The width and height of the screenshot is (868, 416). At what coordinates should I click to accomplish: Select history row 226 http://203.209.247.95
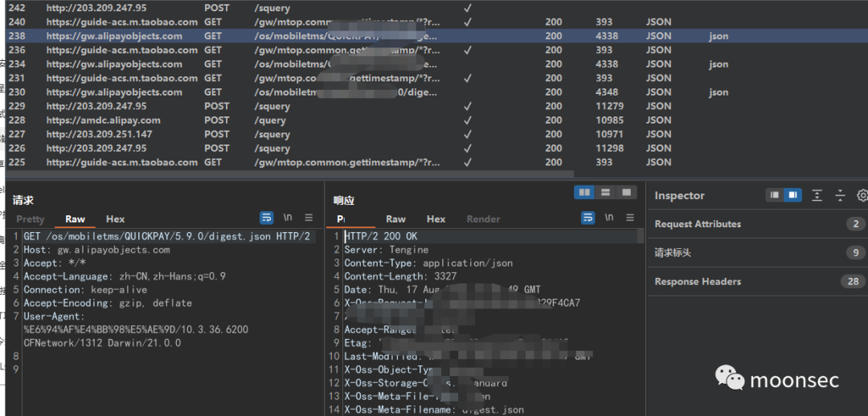click(x=436, y=149)
